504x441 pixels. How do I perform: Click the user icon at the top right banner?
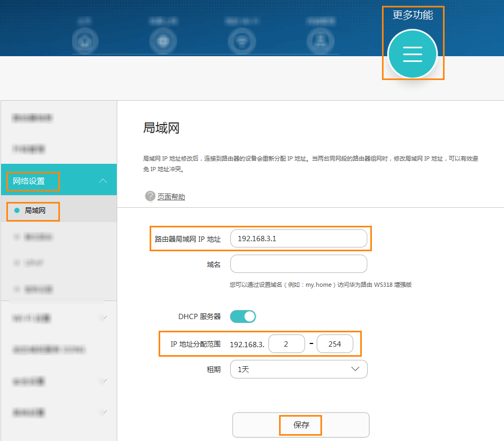pos(320,40)
